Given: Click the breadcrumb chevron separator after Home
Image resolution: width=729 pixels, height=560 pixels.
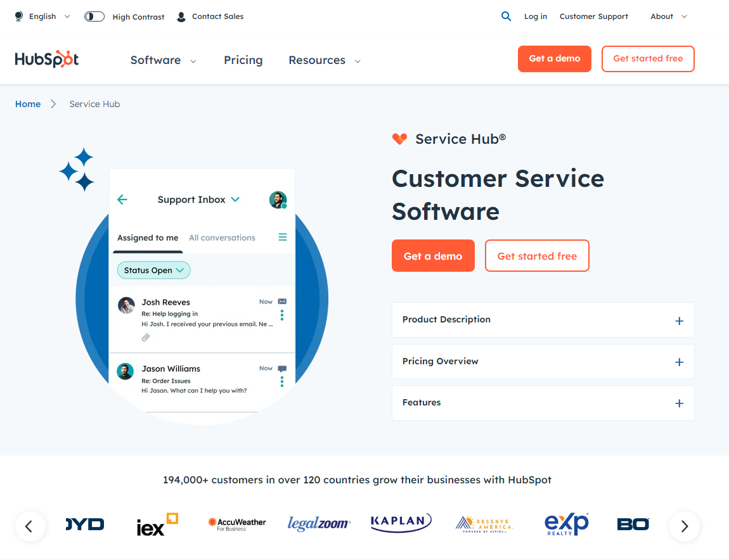Looking at the screenshot, I should pyautogui.click(x=53, y=104).
